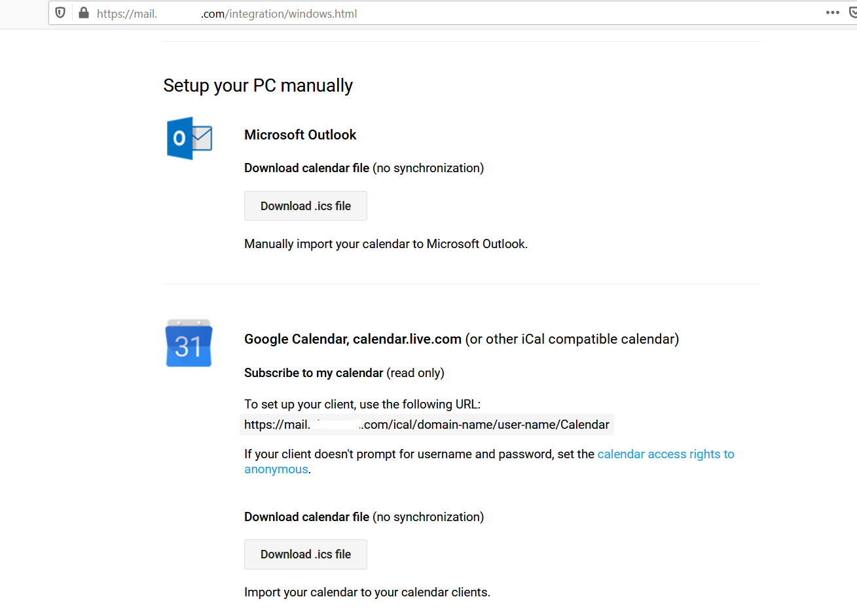Click the Microsoft Outlook logo icon
Viewport: 857px width, 616px height.
point(189,138)
